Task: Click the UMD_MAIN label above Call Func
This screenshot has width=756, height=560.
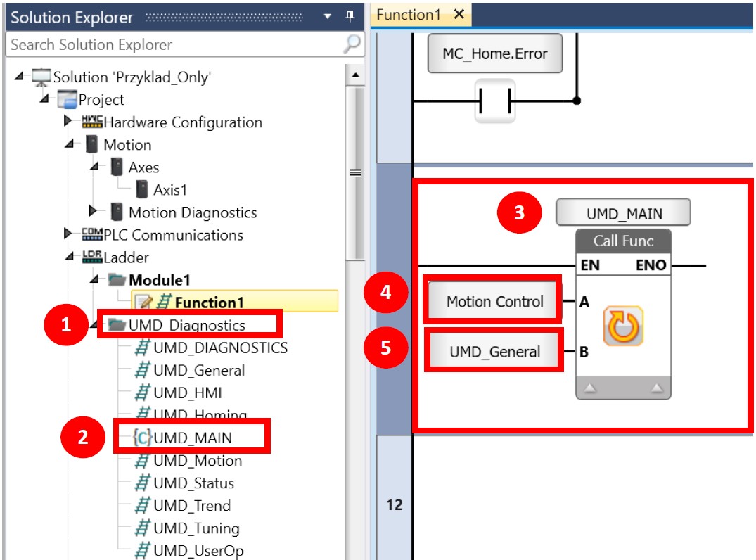Action: click(623, 213)
